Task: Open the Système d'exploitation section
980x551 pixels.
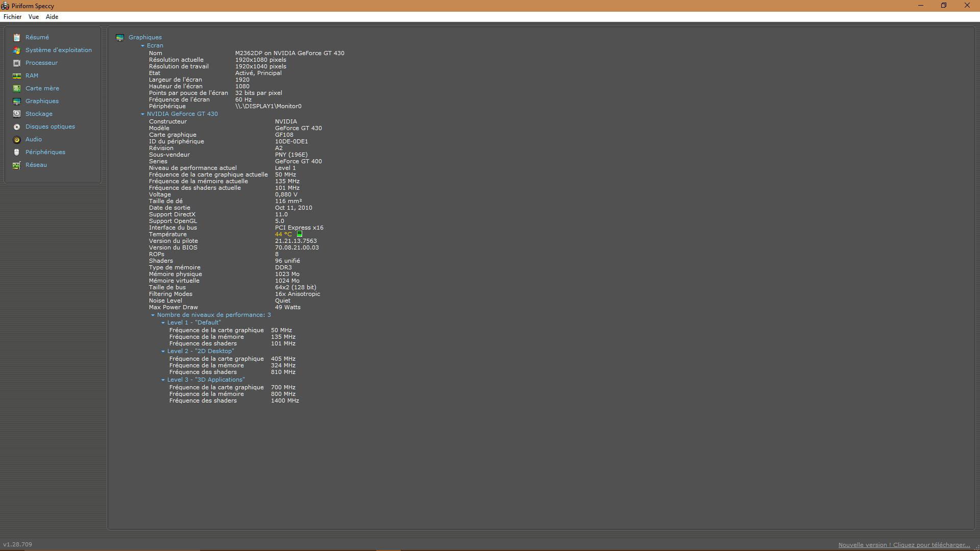Action: 59,50
